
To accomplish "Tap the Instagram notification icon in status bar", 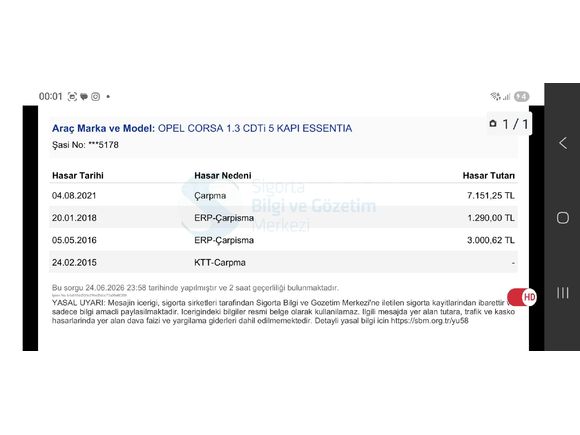I will pos(95,97).
